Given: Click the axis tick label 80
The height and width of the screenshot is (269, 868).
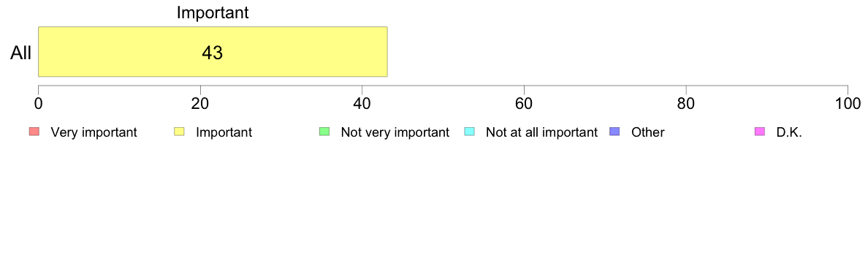Looking at the screenshot, I should click(x=686, y=103).
